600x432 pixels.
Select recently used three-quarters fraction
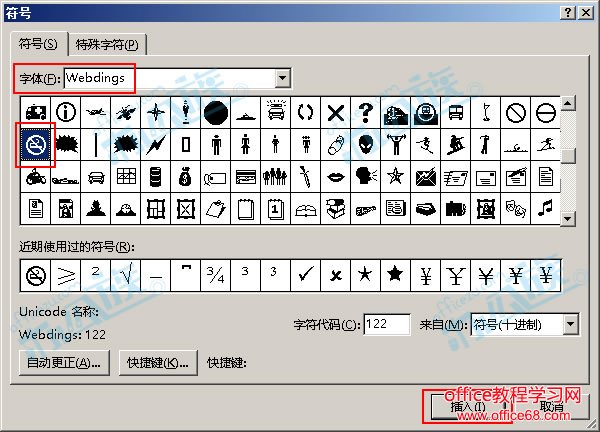pyautogui.click(x=216, y=276)
